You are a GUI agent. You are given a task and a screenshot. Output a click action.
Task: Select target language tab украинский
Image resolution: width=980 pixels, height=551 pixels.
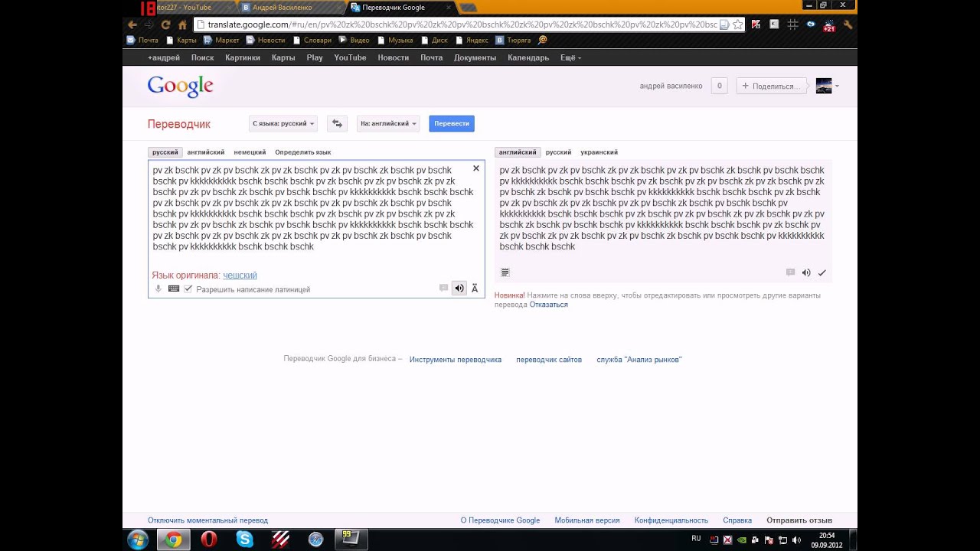tap(599, 152)
